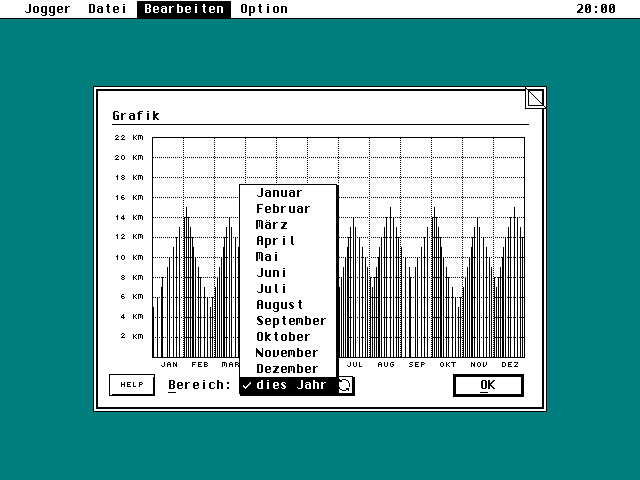Viewport: 640px width, 480px height.
Task: Click the JAN label on chart axis
Action: [169, 364]
